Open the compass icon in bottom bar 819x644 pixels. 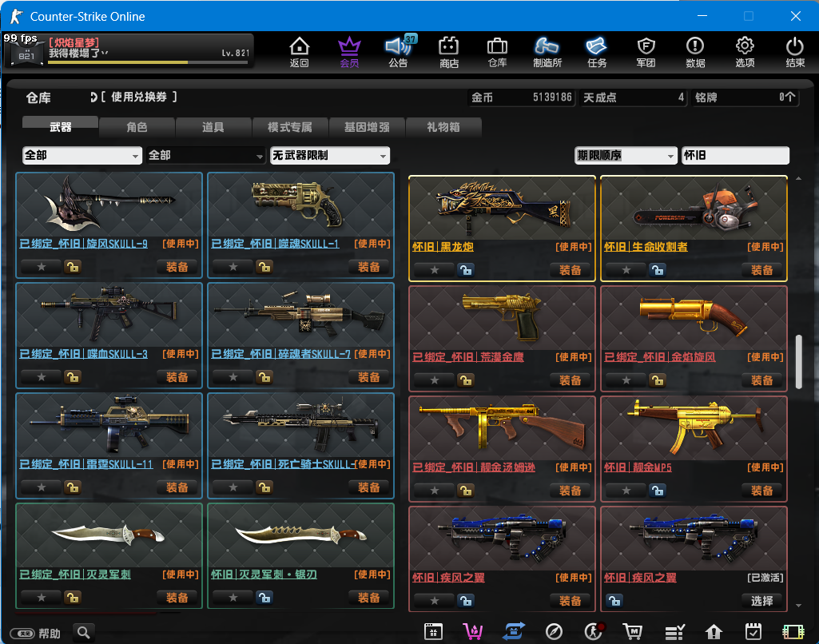click(554, 631)
